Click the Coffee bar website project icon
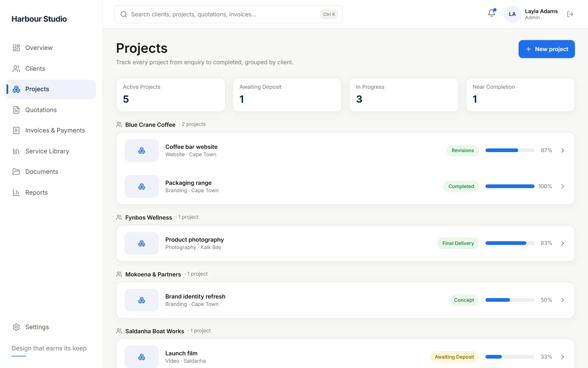Image resolution: width=588 pixels, height=368 pixels. pos(141,151)
